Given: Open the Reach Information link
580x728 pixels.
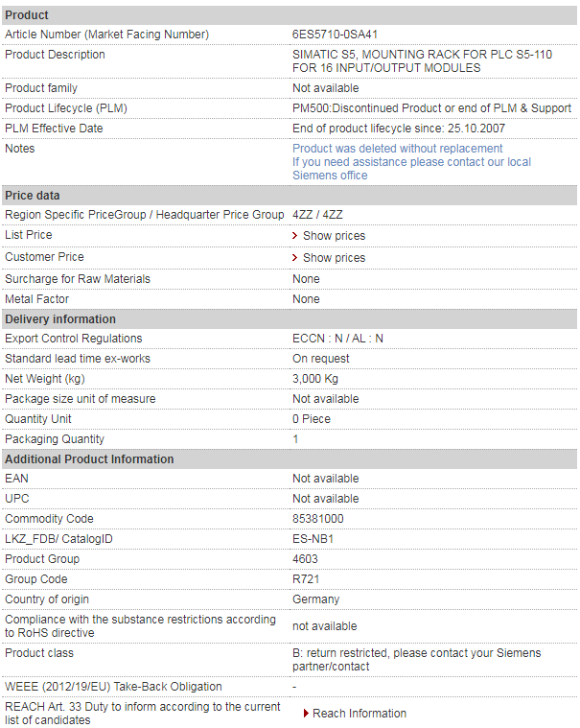Looking at the screenshot, I should click(359, 714).
